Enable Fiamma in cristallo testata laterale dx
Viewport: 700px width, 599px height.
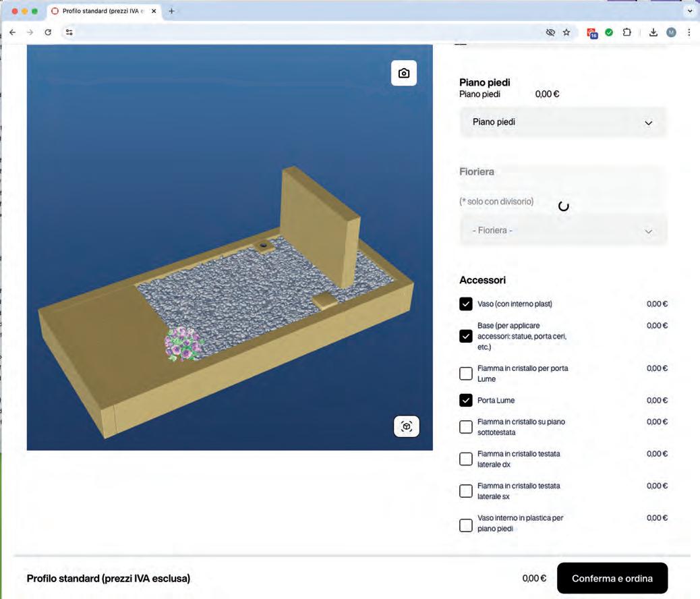[465, 459]
